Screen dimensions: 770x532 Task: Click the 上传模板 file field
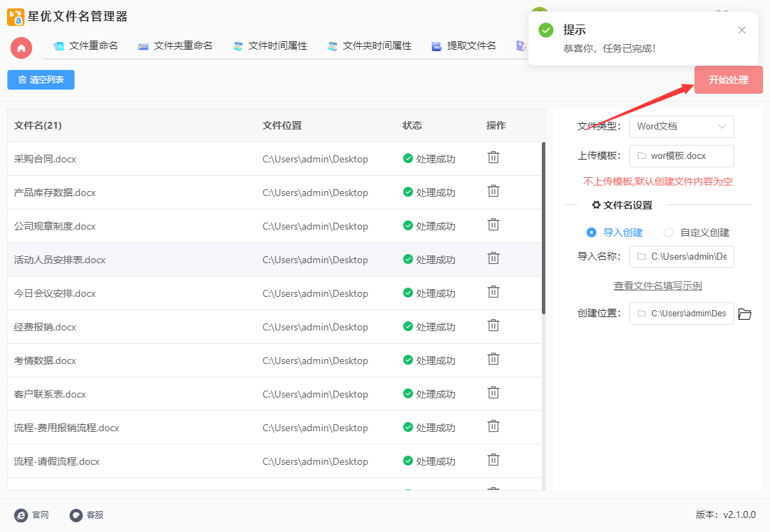pos(682,156)
